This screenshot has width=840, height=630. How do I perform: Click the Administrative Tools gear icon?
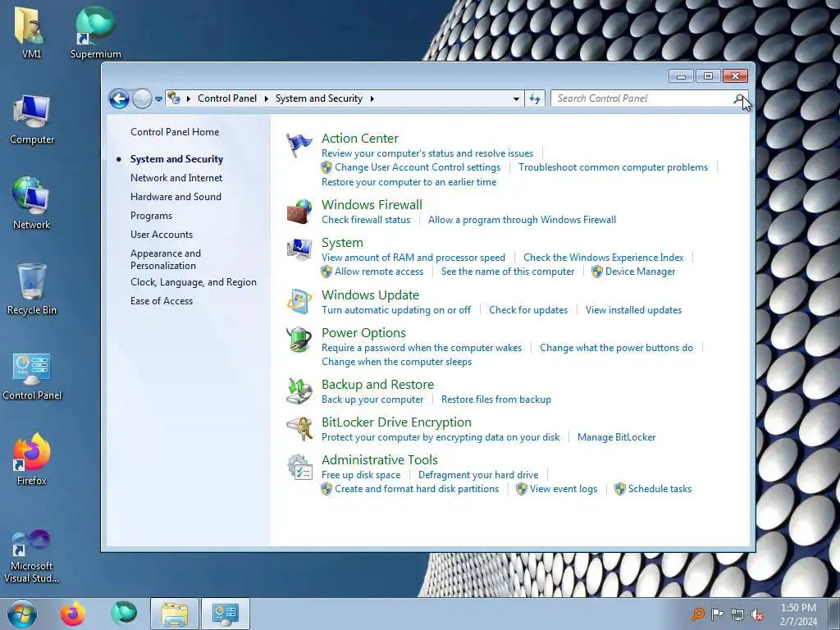pos(299,467)
